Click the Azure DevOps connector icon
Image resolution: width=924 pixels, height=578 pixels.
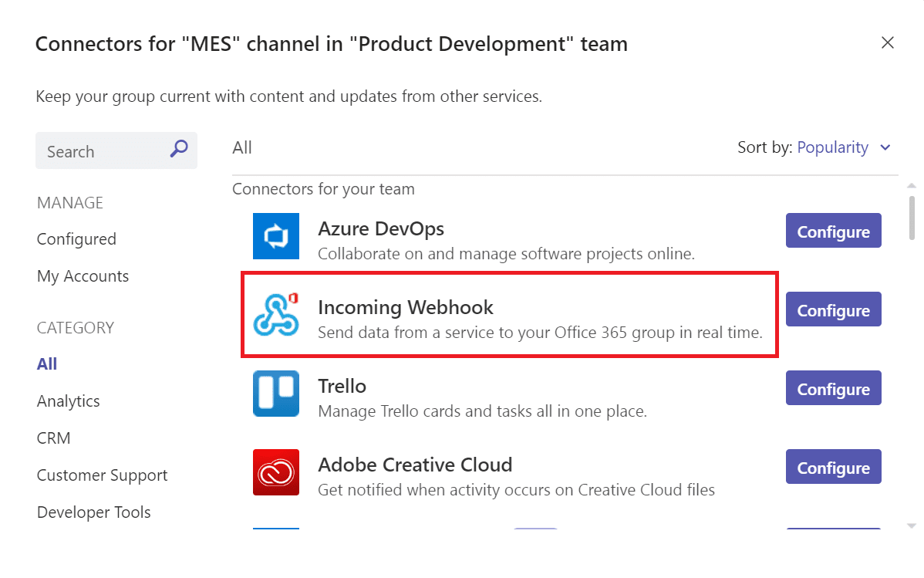tap(275, 236)
